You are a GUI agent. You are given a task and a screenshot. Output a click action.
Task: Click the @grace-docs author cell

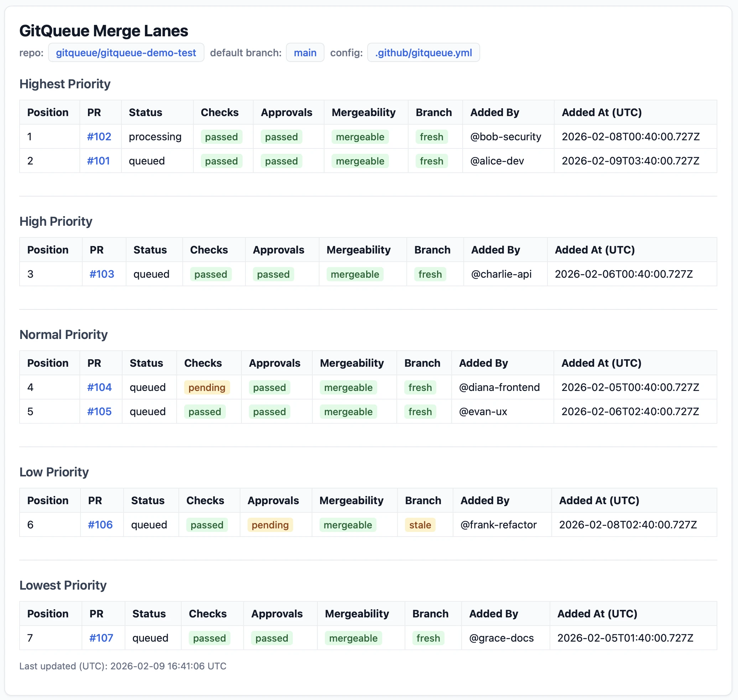click(x=501, y=638)
